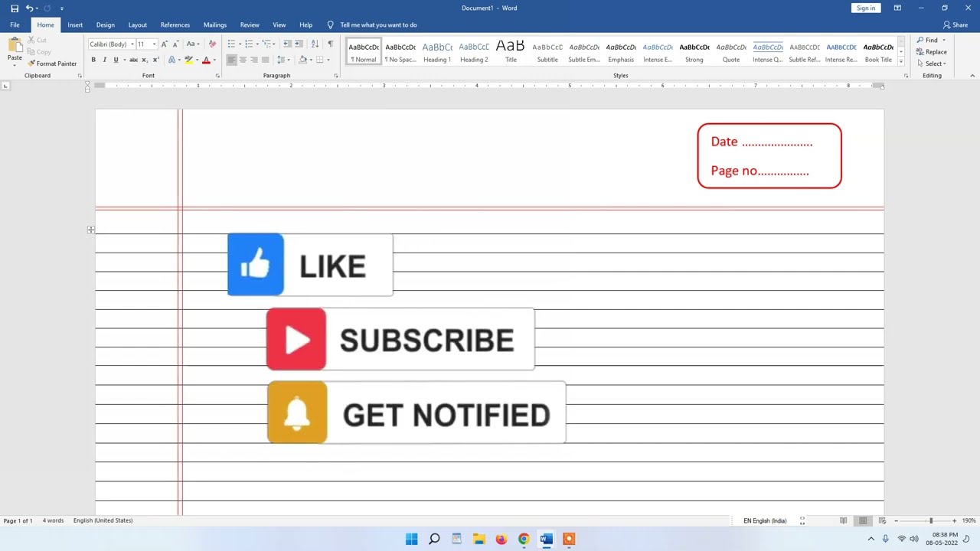The image size is (980, 551).
Task: Toggle numbered list formatting
Action: [249, 44]
